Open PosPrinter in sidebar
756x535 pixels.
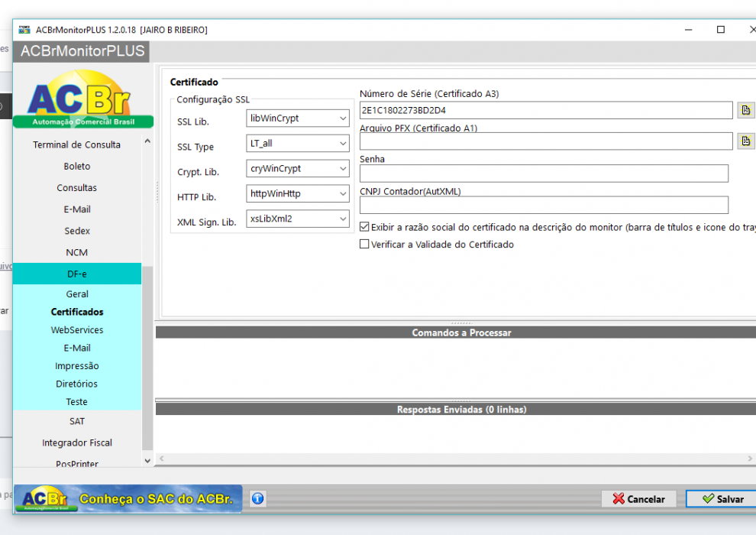(76, 463)
